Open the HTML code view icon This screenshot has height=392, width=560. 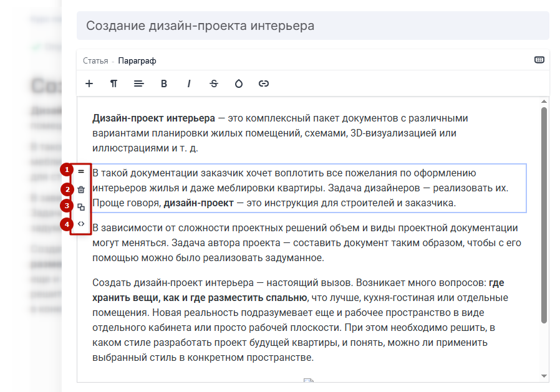pos(81,224)
